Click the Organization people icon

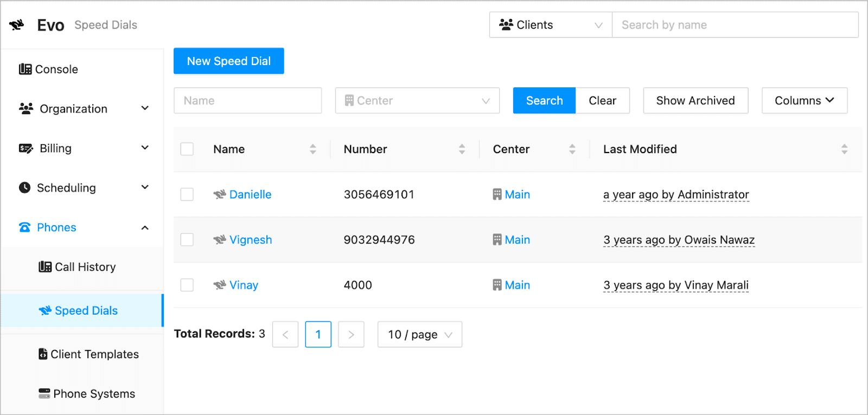[x=26, y=108]
